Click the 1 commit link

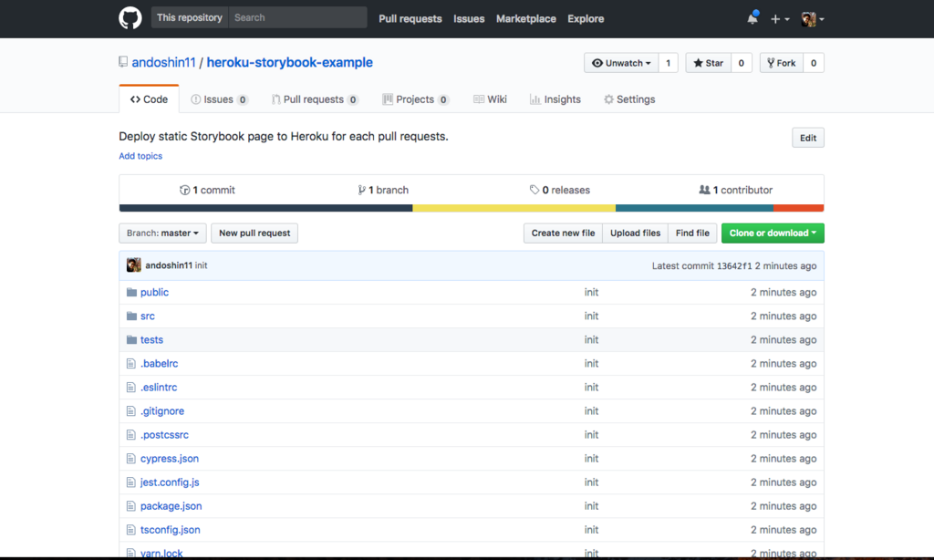pyautogui.click(x=207, y=190)
